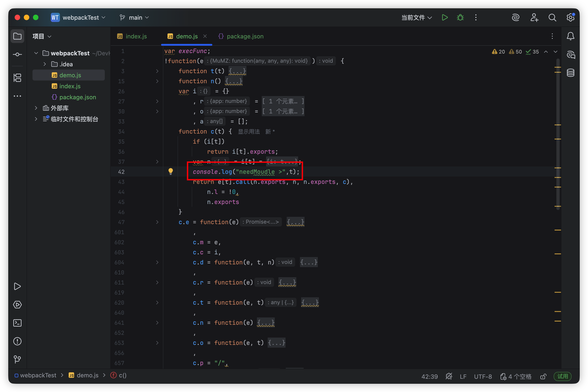Open the AI Assistant chat icon

tap(571, 55)
